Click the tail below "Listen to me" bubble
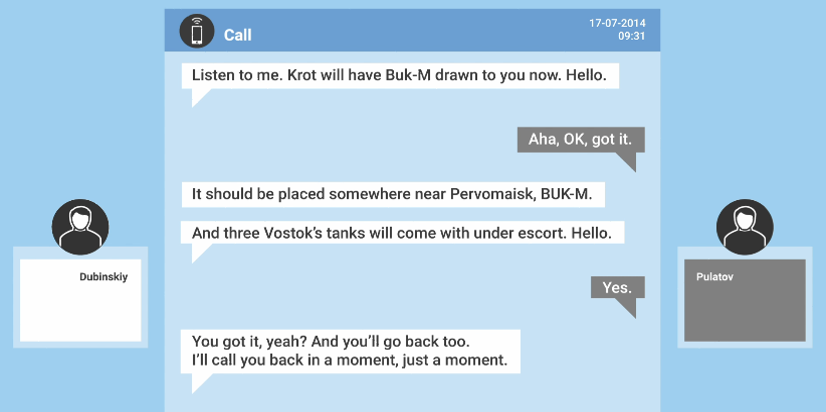The image size is (826, 412). (x=198, y=97)
